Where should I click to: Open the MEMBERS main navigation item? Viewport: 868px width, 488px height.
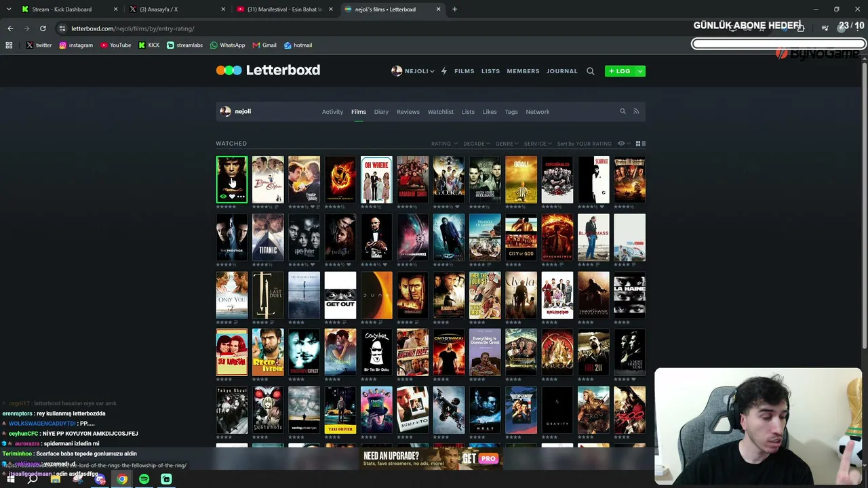pyautogui.click(x=523, y=71)
